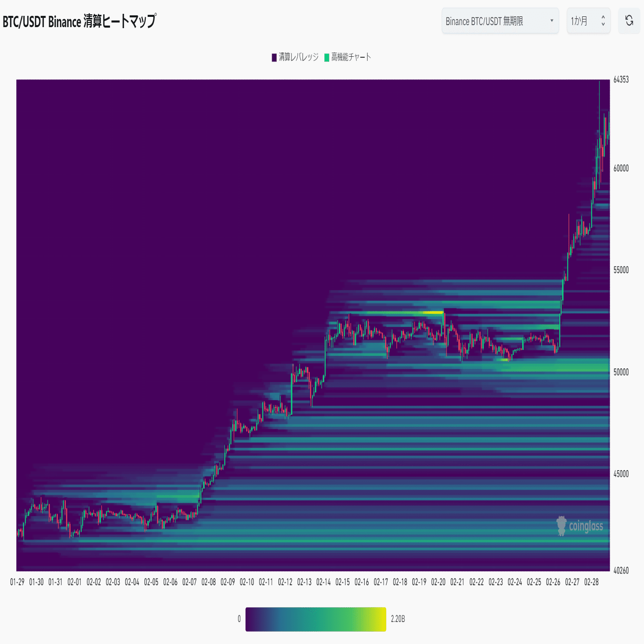
Task: Click the 45000 price axis label
Action: click(621, 474)
